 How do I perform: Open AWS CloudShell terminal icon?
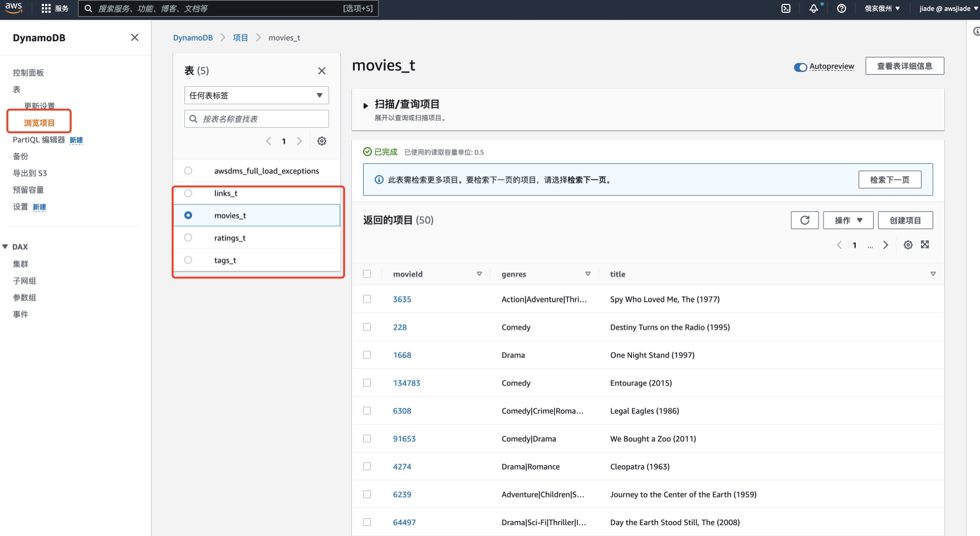pyautogui.click(x=786, y=8)
